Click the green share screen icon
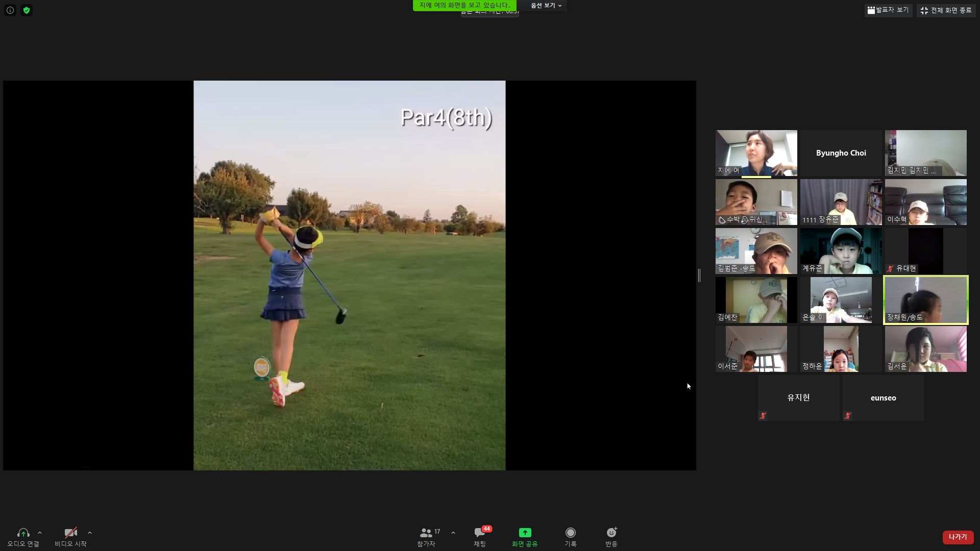Viewport: 980px width, 551px height. pyautogui.click(x=525, y=533)
